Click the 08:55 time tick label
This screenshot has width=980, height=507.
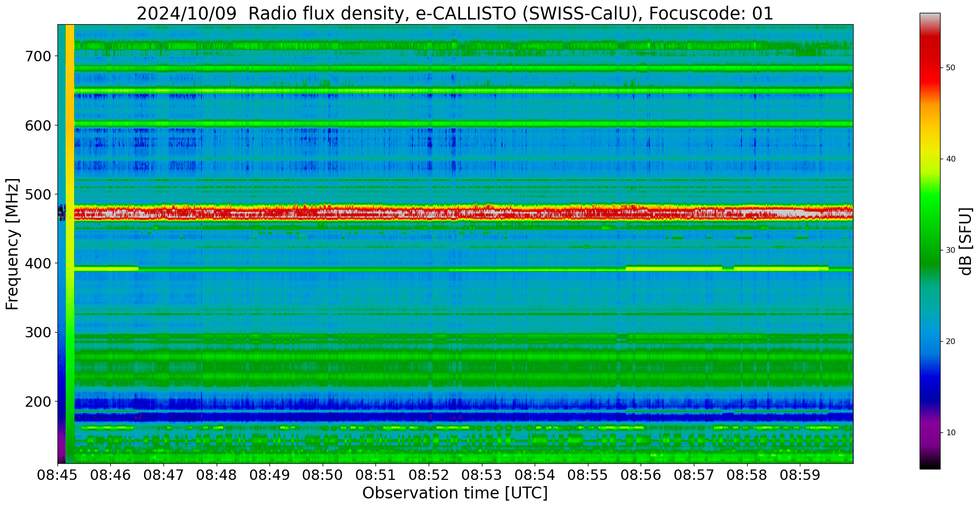[x=588, y=476]
